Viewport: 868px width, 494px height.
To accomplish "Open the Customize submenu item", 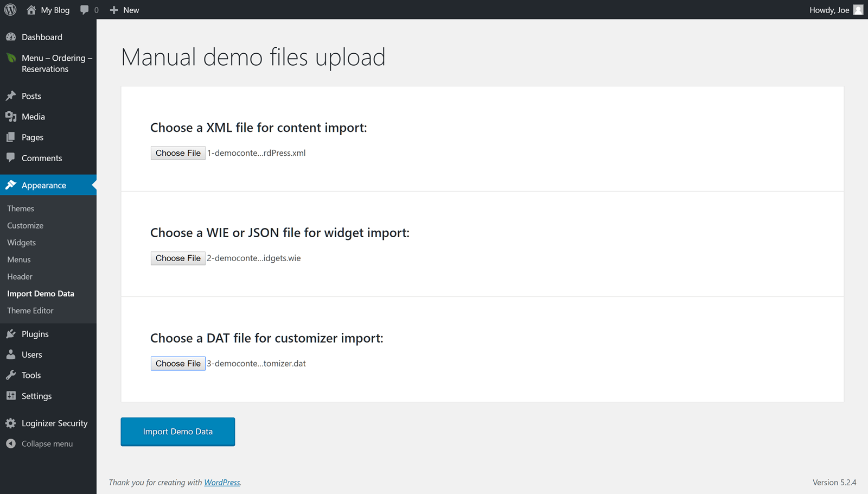I will [x=25, y=225].
